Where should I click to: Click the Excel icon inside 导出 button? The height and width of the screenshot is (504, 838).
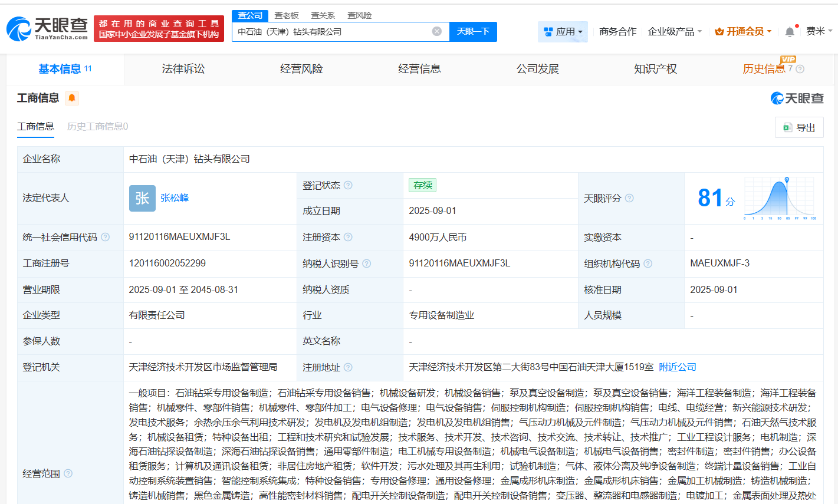tap(787, 127)
